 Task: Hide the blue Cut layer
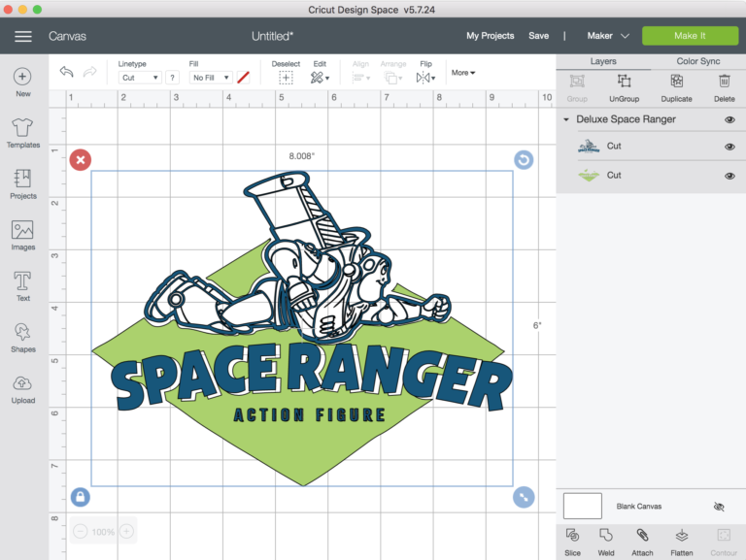point(729,147)
